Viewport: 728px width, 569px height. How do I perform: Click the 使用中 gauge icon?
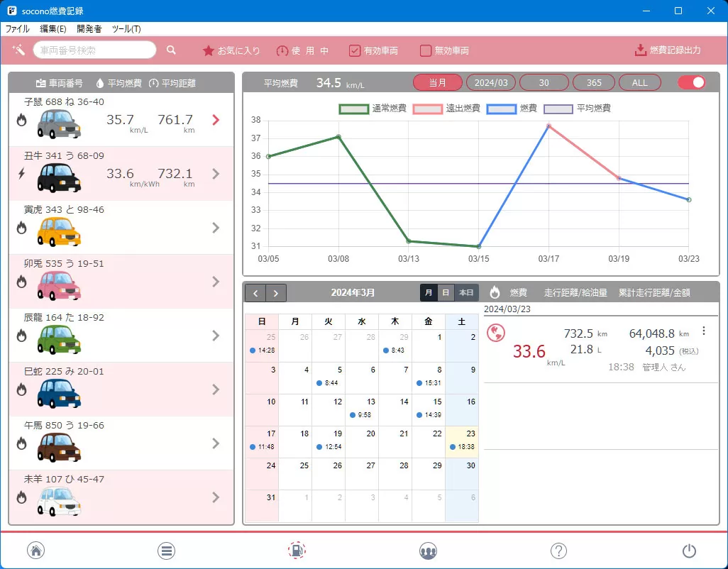[282, 50]
